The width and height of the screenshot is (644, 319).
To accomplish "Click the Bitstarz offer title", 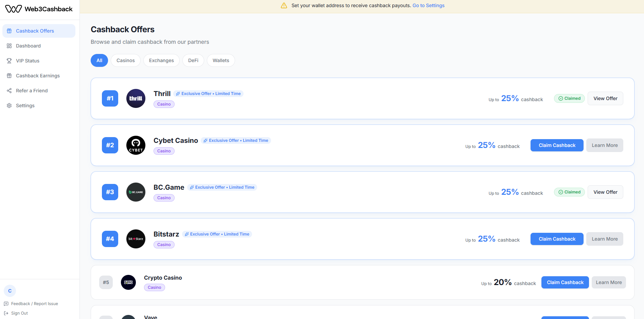I will tap(166, 234).
